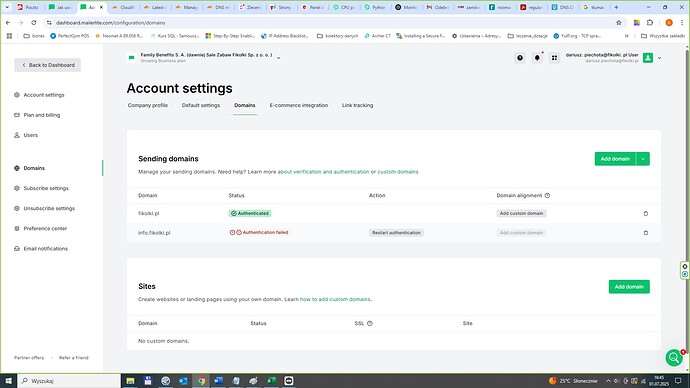
Task: Switch to the Default settings tab
Action: 201,106
